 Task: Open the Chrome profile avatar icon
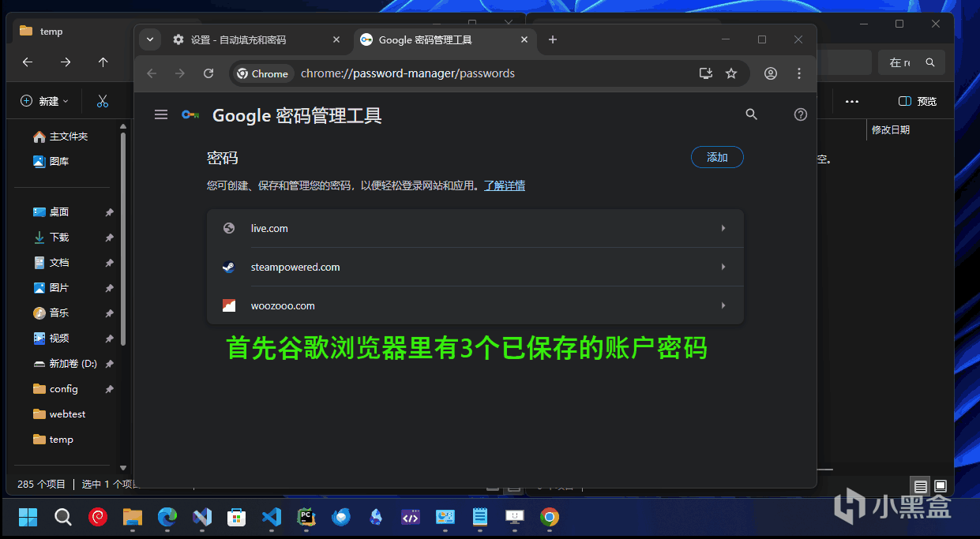(770, 73)
